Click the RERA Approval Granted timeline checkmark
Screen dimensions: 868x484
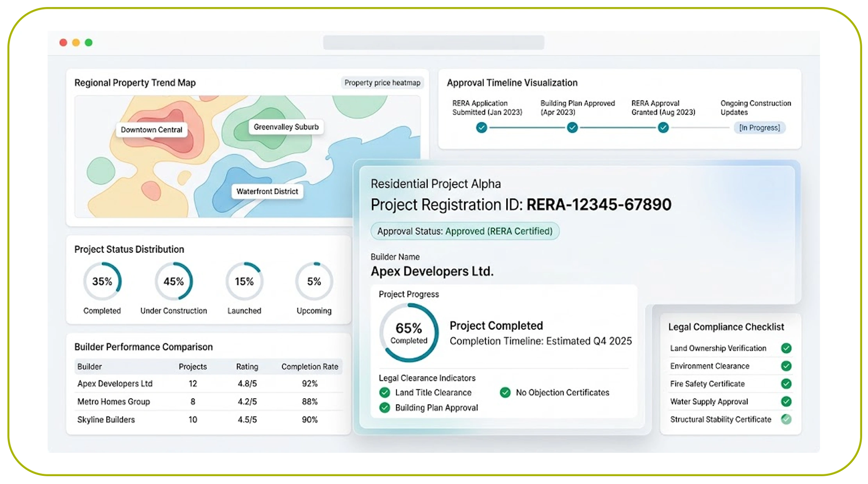point(663,128)
